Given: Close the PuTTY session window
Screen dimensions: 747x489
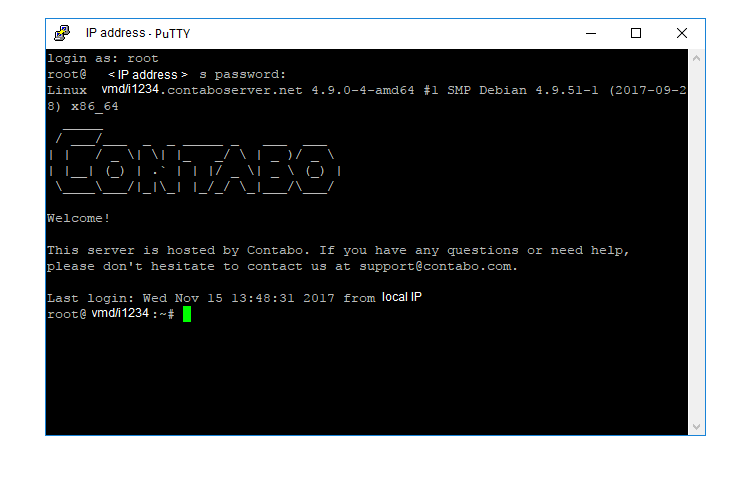Looking at the screenshot, I should pyautogui.click(x=682, y=33).
